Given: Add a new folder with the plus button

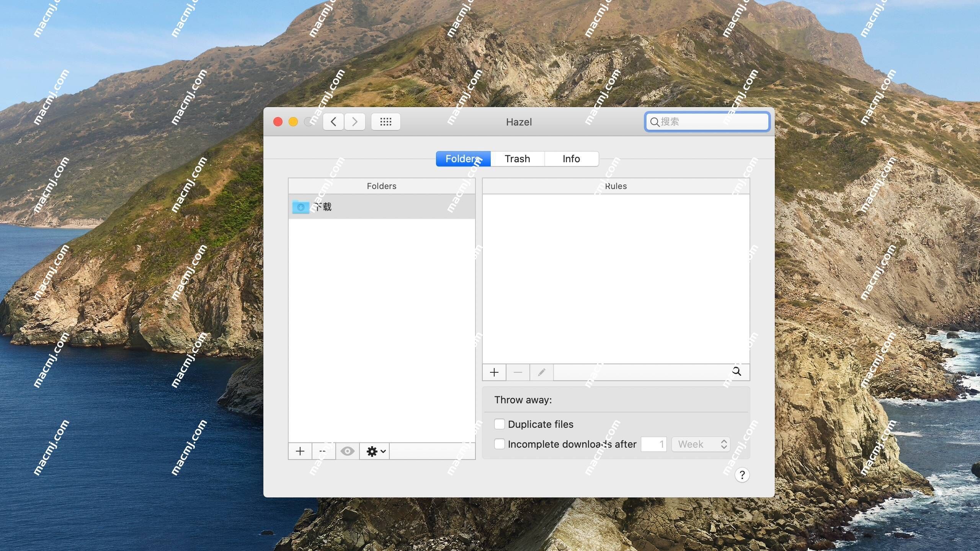Looking at the screenshot, I should (x=300, y=452).
